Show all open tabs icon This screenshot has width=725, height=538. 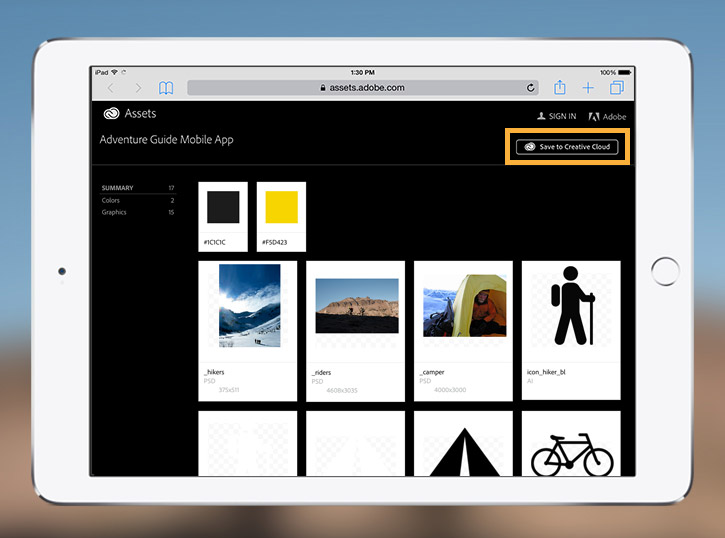tap(617, 87)
